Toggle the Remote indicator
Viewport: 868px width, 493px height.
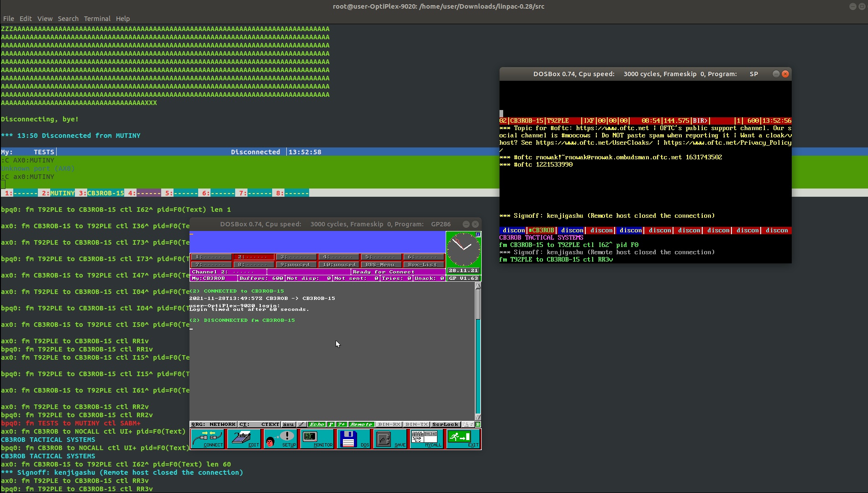tap(361, 425)
